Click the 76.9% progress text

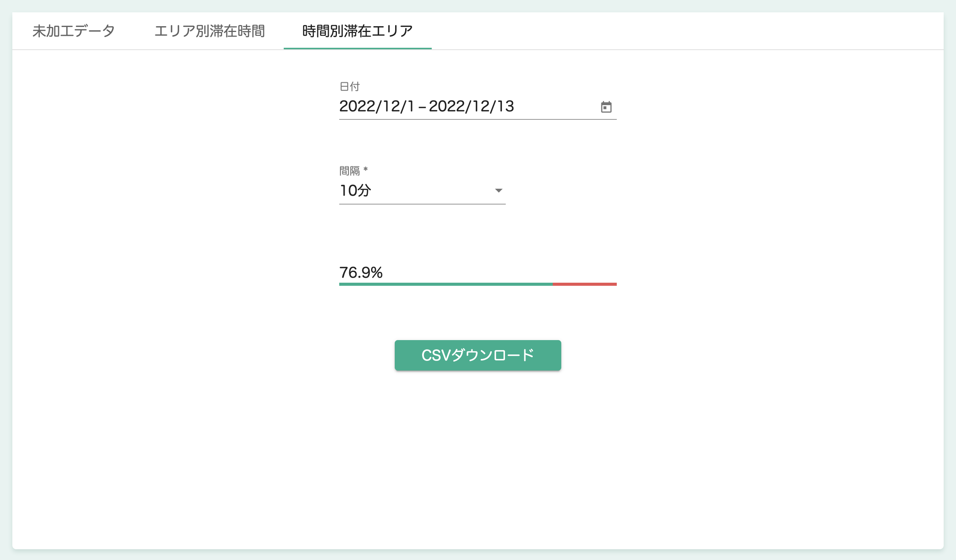[361, 273]
